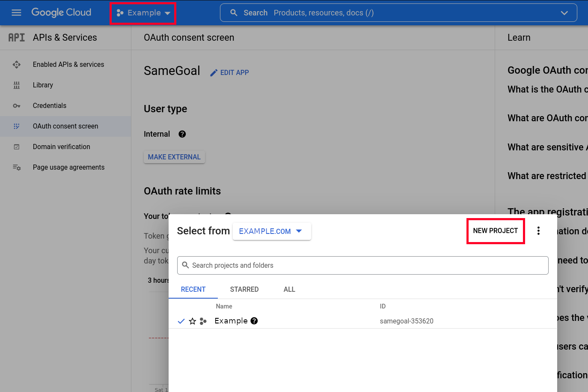Expand the search bar chevron
Image resolution: width=588 pixels, height=392 pixels.
tap(564, 13)
